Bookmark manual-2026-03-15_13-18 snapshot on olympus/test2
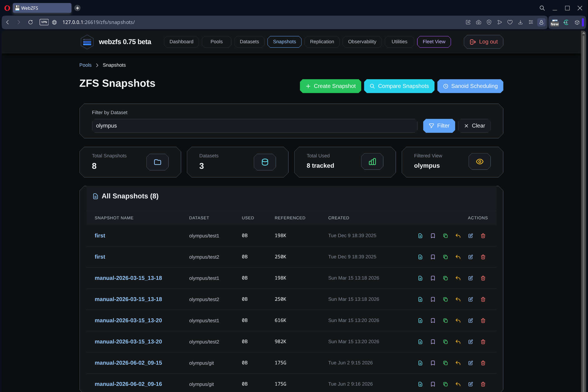 pyautogui.click(x=433, y=299)
